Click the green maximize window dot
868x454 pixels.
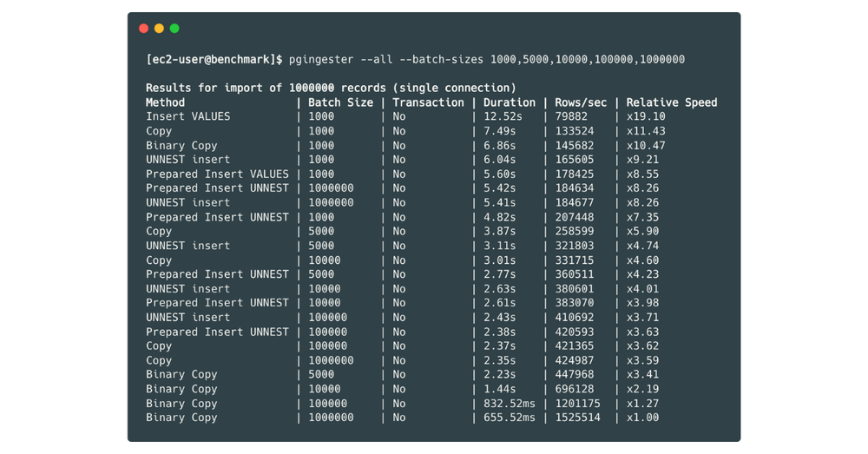tap(174, 29)
